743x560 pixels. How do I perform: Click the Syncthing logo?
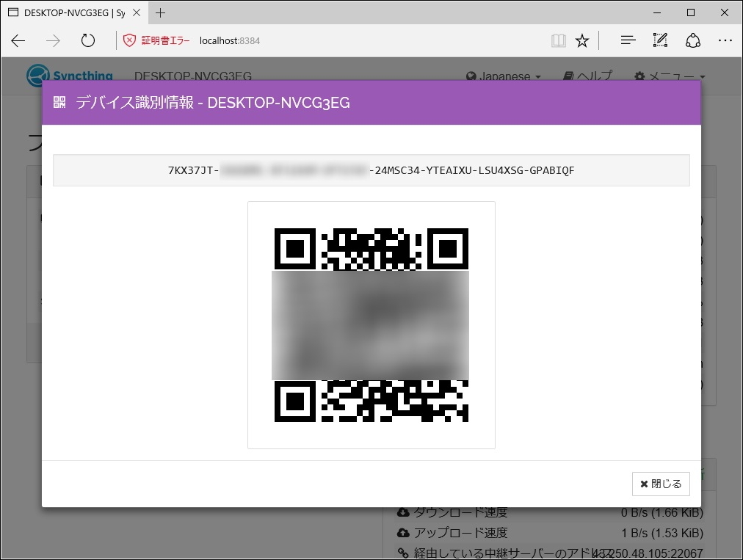[x=35, y=76]
